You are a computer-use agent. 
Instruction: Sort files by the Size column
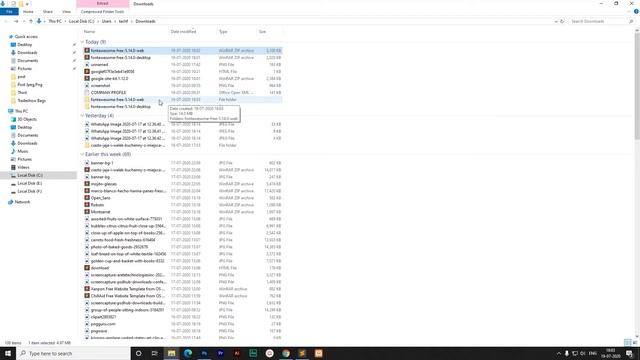click(262, 31)
